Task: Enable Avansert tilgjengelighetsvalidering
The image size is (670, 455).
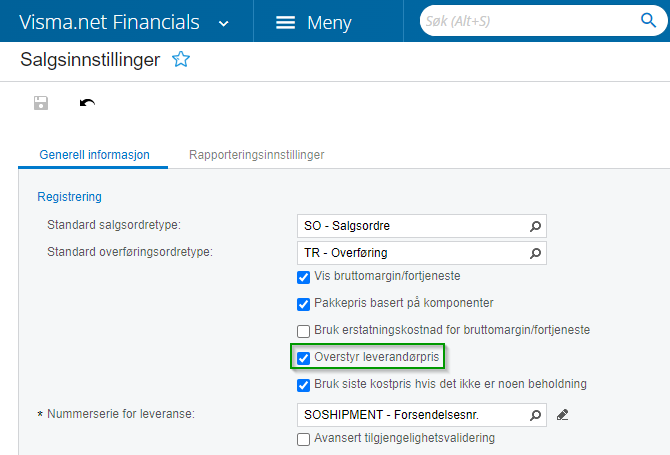Action: pos(304,438)
